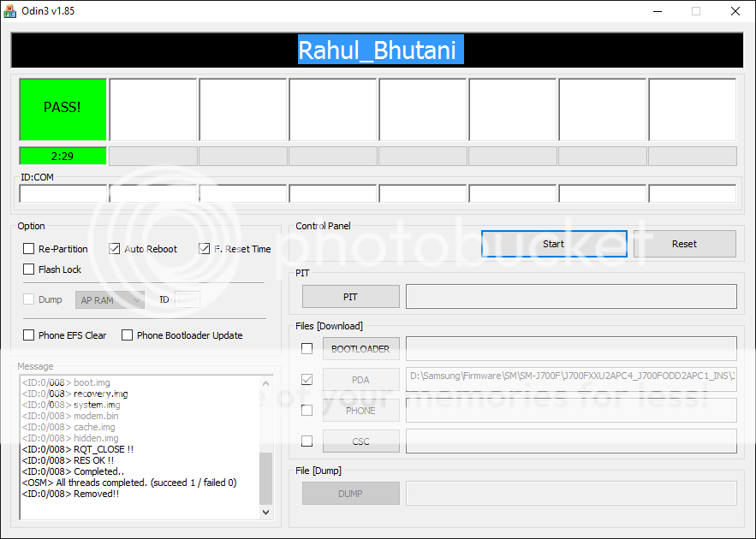Focus the PHONE file path field
The image size is (756, 539).
point(571,410)
